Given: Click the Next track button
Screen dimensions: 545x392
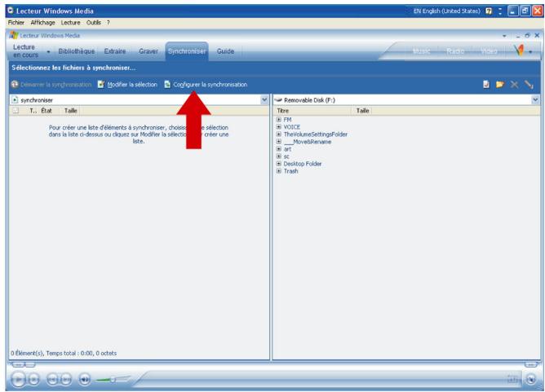Looking at the screenshot, I should 66,379.
